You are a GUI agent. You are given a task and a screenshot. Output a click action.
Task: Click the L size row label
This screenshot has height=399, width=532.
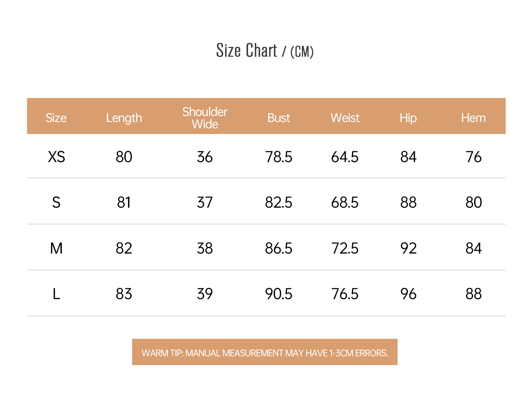coord(56,294)
